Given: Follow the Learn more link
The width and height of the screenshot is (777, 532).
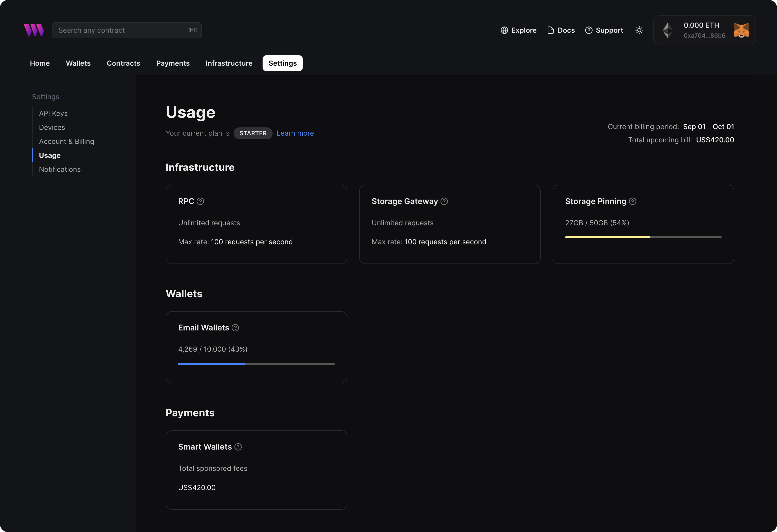Looking at the screenshot, I should point(295,133).
